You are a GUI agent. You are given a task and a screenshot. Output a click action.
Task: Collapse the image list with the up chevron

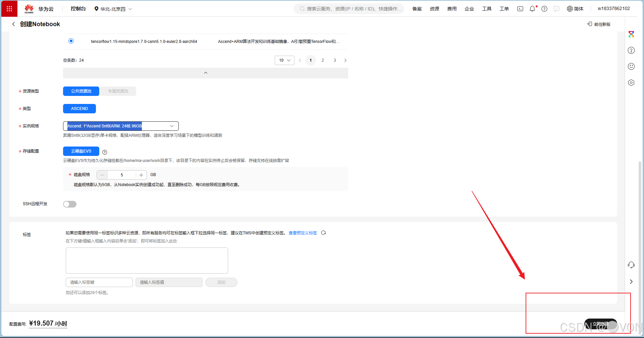pos(206,73)
